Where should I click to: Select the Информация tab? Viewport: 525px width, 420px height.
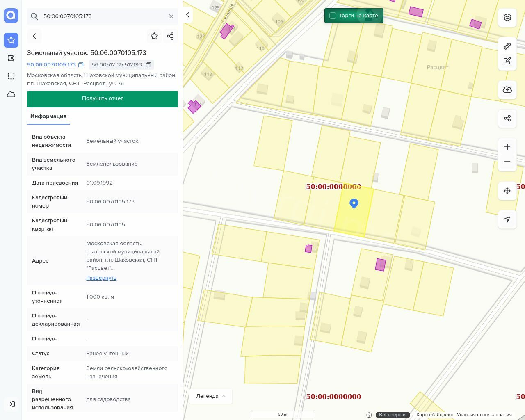[x=48, y=116]
